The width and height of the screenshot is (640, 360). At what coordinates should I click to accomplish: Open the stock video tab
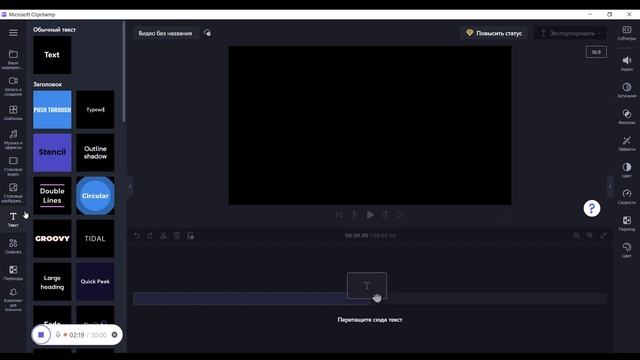point(13,166)
